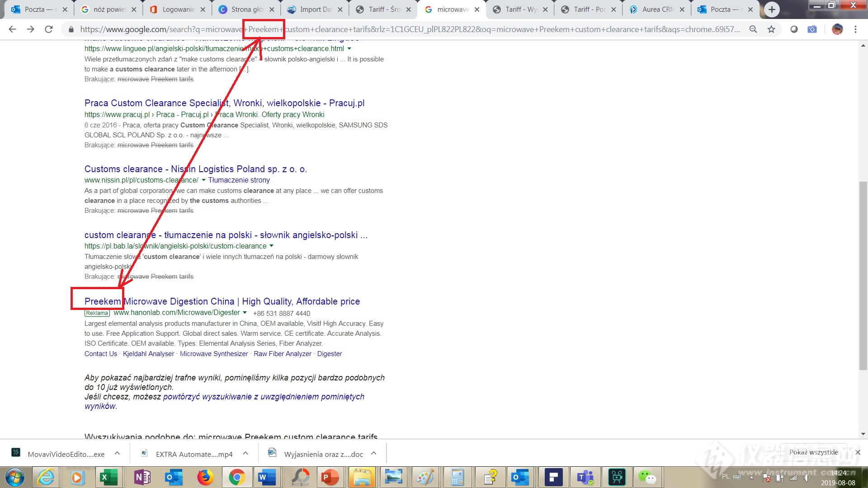
Task: Open a new tab with the plus button
Action: [772, 9]
